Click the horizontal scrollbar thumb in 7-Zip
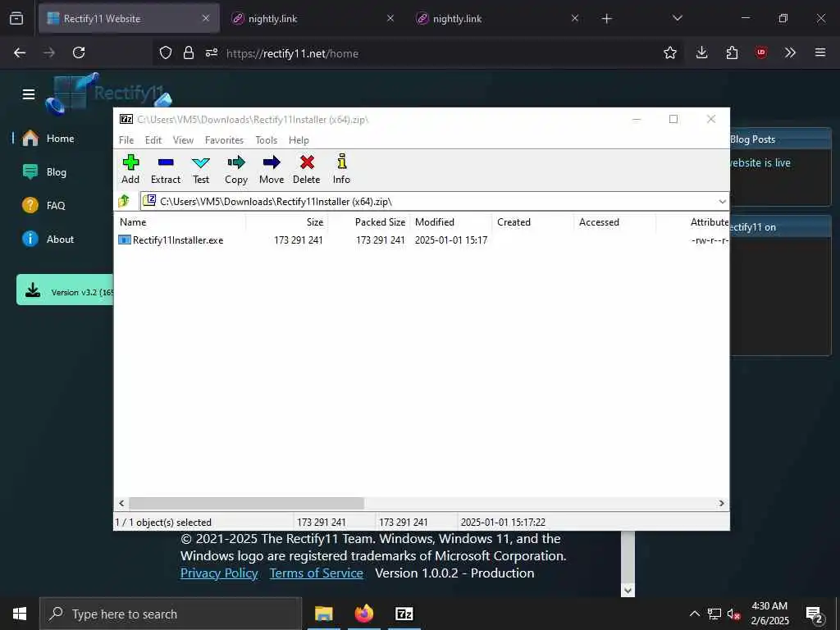This screenshot has height=630, width=840. [246, 503]
